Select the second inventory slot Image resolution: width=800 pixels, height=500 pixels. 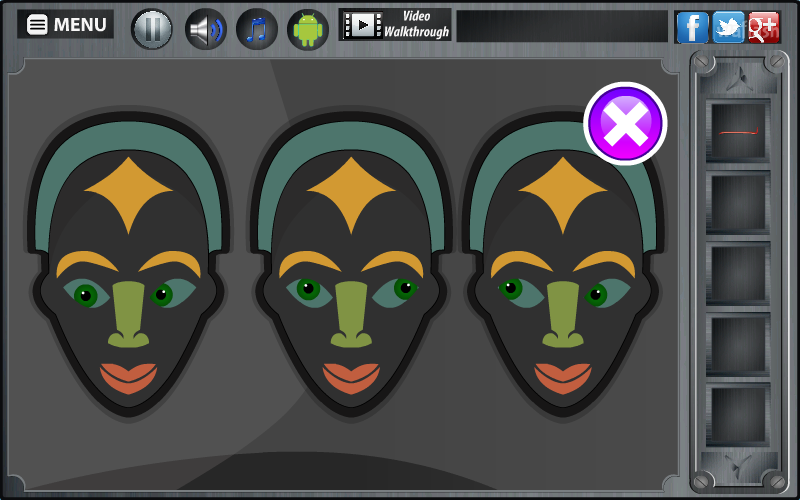[x=738, y=203]
